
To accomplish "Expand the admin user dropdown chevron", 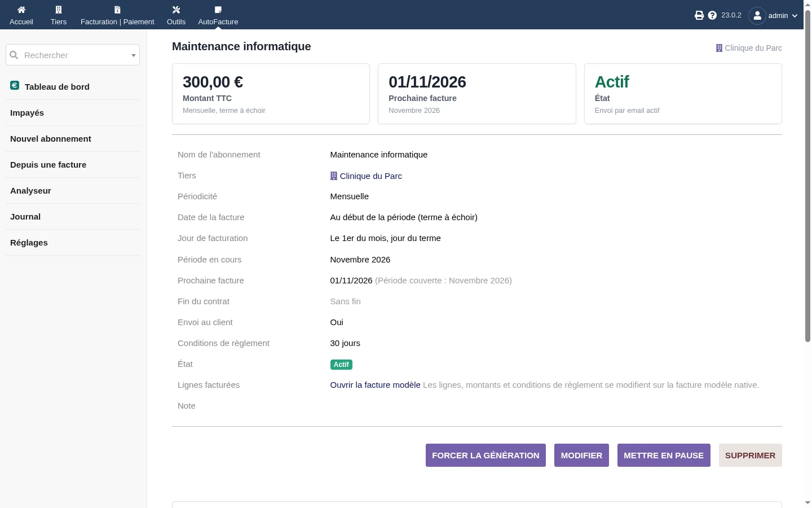I will coord(795,16).
